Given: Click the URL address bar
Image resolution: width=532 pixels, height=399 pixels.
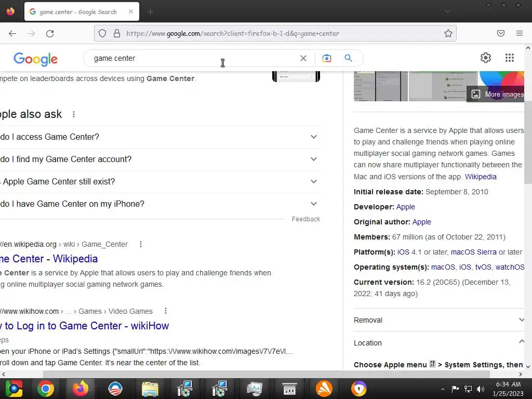Looking at the screenshot, I should (275, 33).
